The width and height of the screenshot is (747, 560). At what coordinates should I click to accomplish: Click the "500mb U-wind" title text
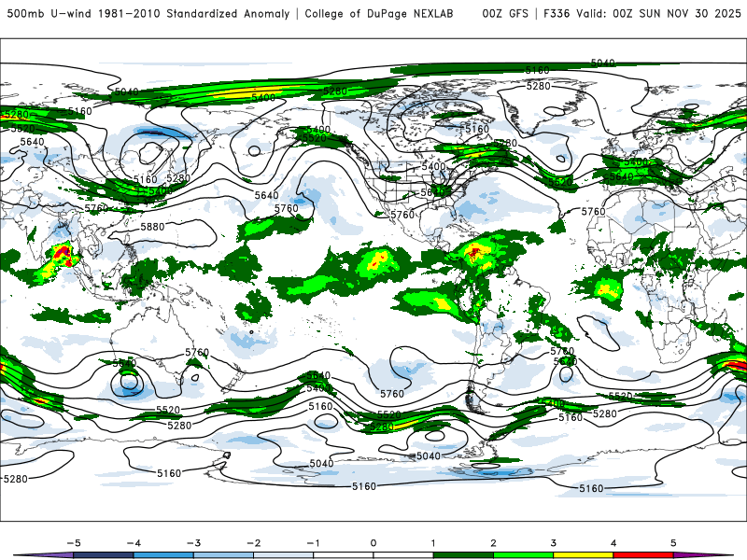pyautogui.click(x=49, y=13)
